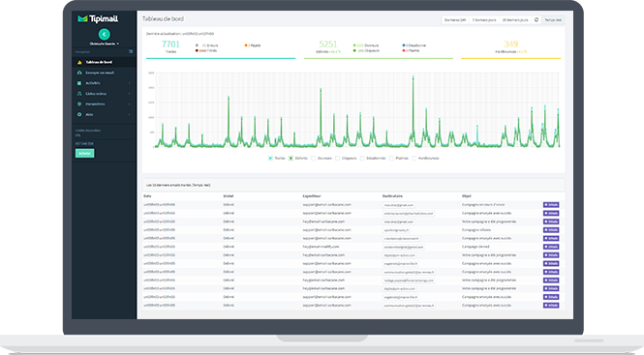Viewport: 644px width, 355px height.
Task: Expand the Aide submenu chevron
Action: pyautogui.click(x=130, y=114)
